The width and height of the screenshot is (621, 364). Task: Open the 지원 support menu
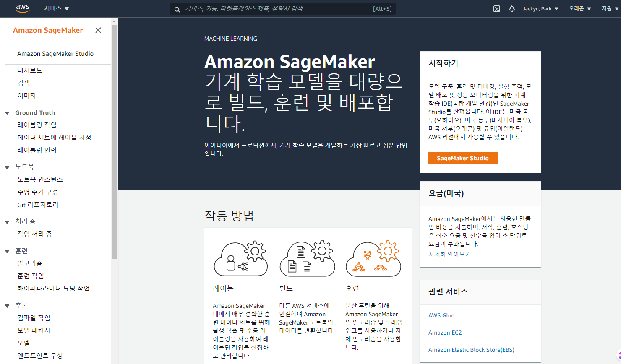pyautogui.click(x=610, y=9)
